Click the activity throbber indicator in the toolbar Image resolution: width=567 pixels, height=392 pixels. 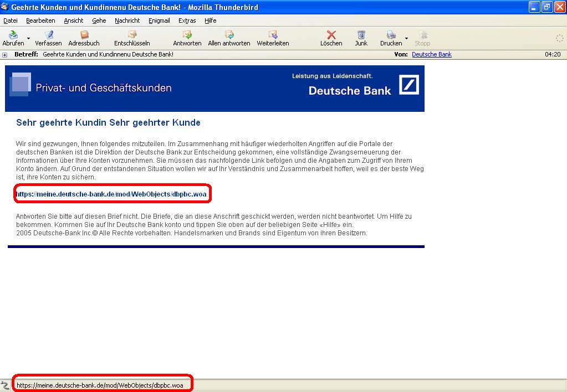[x=559, y=38]
